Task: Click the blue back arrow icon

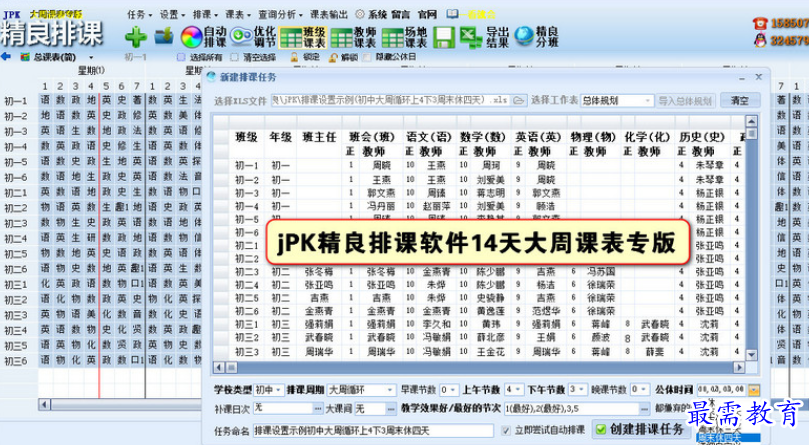Action: point(6,57)
